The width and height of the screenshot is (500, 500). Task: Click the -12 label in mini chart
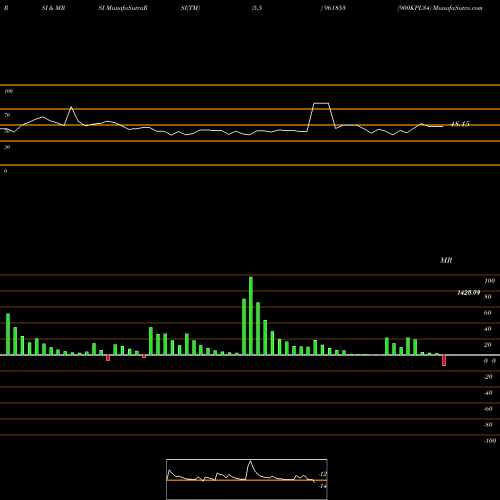pos(322,474)
